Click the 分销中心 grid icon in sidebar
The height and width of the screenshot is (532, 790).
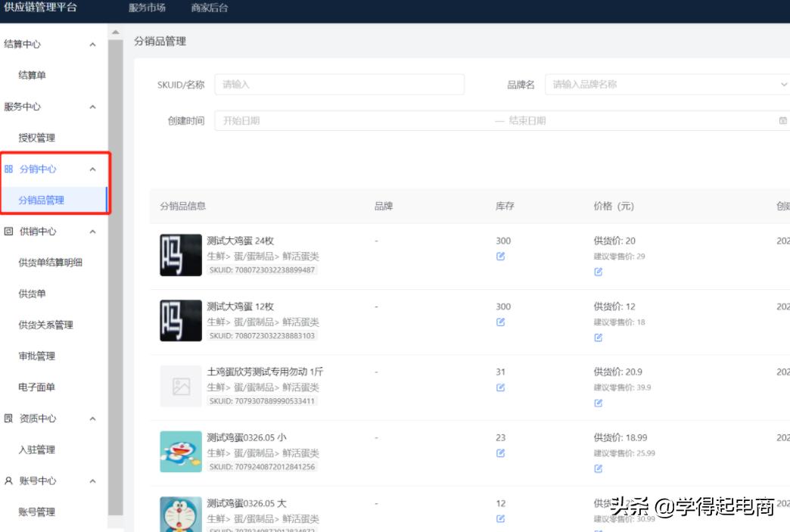tap(10, 169)
